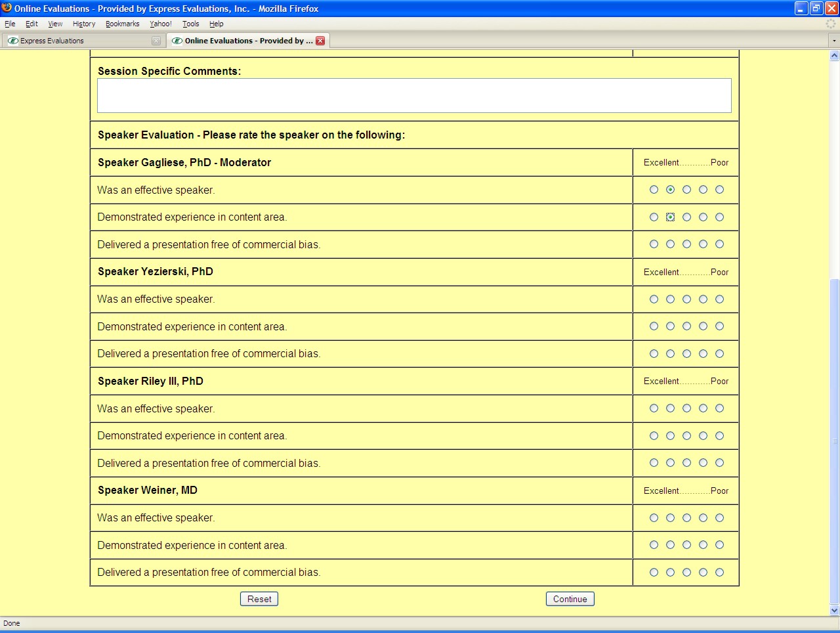
Task: Open the Tools menu
Action: [x=190, y=24]
